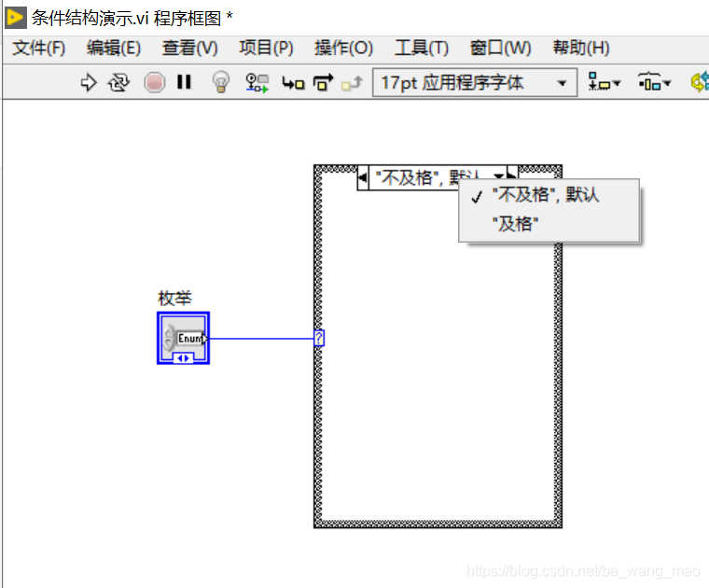Select "不及格", 默认 case in popup
This screenshot has height=588, width=709.
point(549,195)
